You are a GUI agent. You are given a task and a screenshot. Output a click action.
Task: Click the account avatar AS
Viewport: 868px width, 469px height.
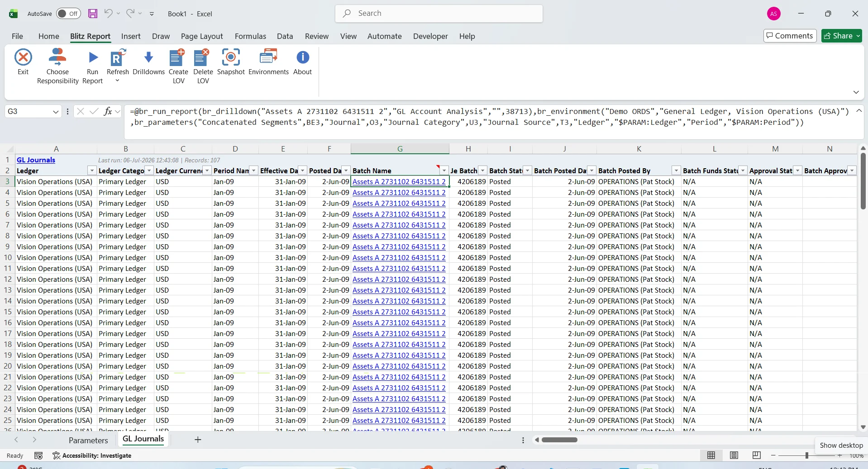tap(774, 14)
